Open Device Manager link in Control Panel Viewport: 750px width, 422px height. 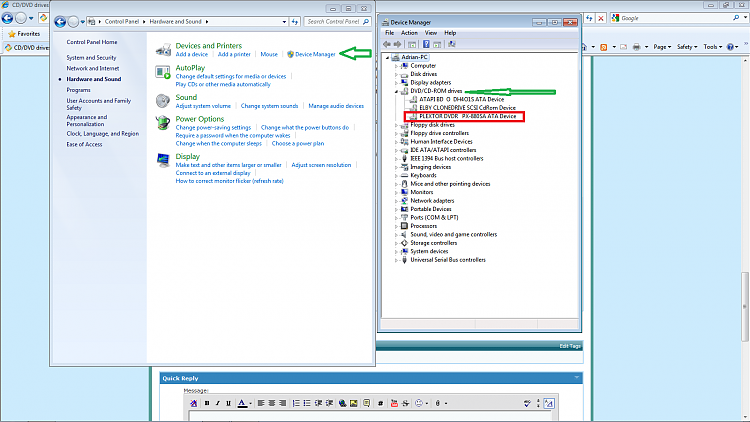[x=315, y=55]
